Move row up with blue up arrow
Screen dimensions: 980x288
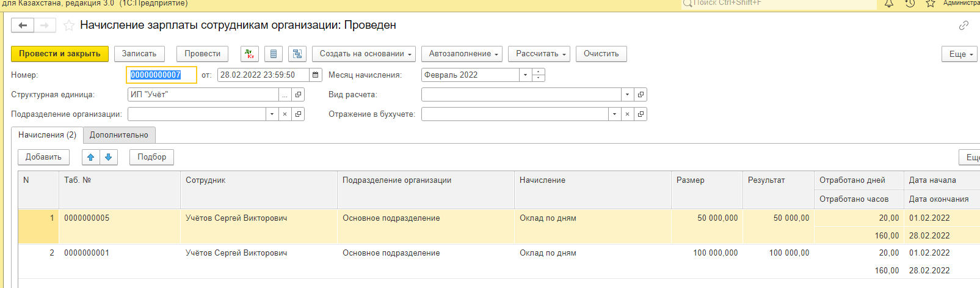tap(91, 157)
